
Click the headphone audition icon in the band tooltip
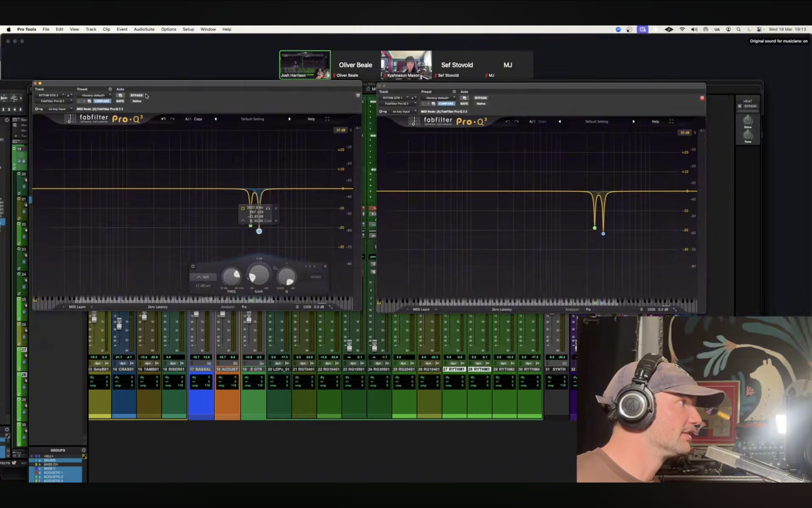pos(268,208)
